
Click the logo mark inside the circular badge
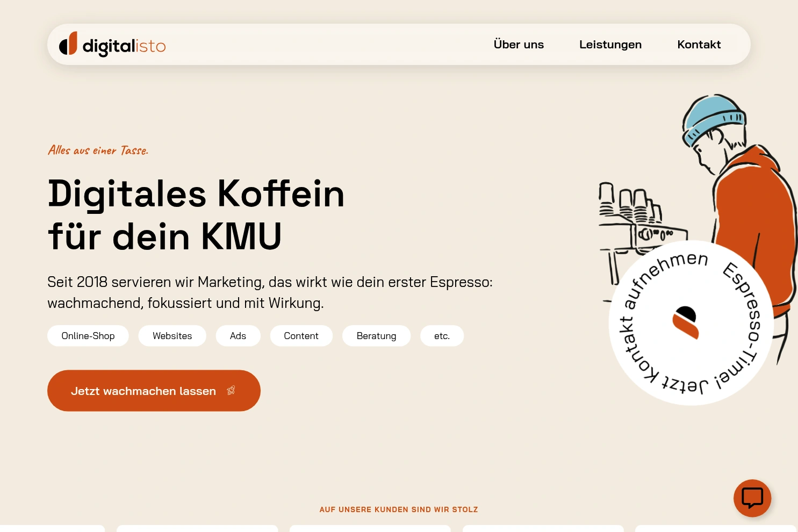pos(686,322)
